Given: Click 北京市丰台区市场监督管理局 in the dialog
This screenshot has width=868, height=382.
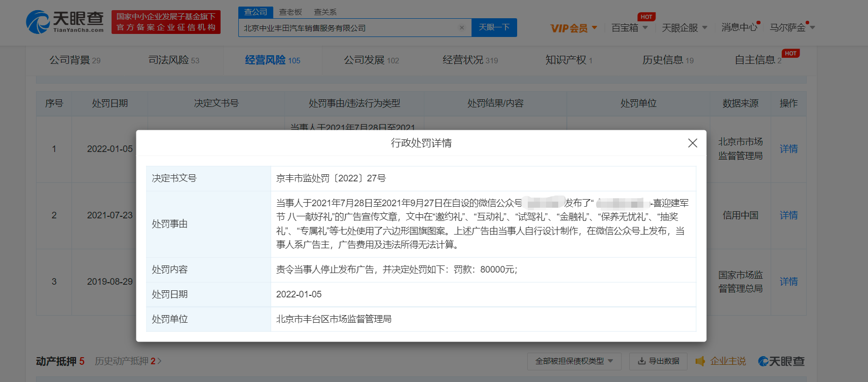Looking at the screenshot, I should click(334, 319).
